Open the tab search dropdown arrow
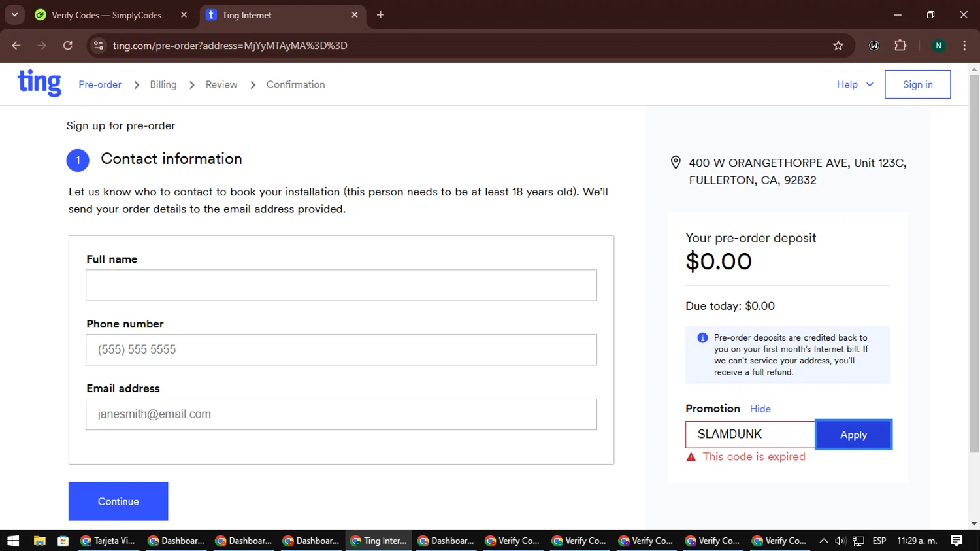The height and width of the screenshot is (551, 980). click(14, 14)
